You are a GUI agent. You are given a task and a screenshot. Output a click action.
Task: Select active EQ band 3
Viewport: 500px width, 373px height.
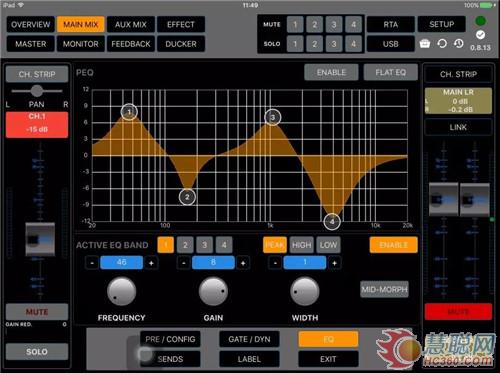[204, 245]
